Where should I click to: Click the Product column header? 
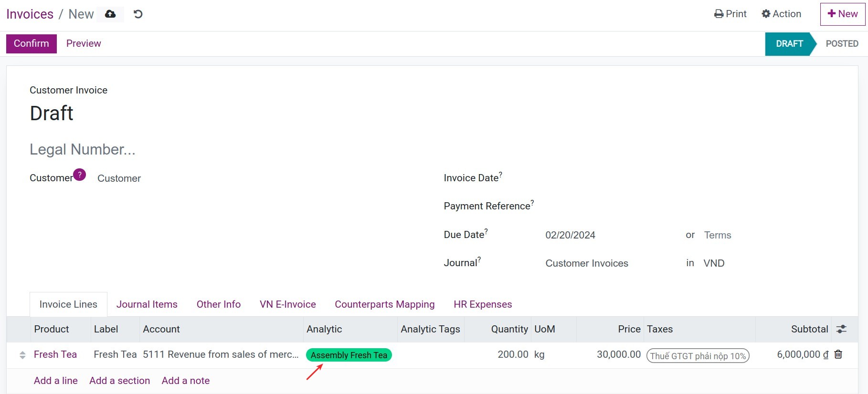point(52,329)
